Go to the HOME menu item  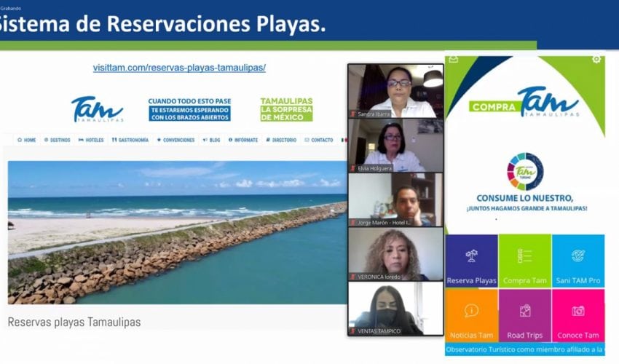click(x=26, y=140)
